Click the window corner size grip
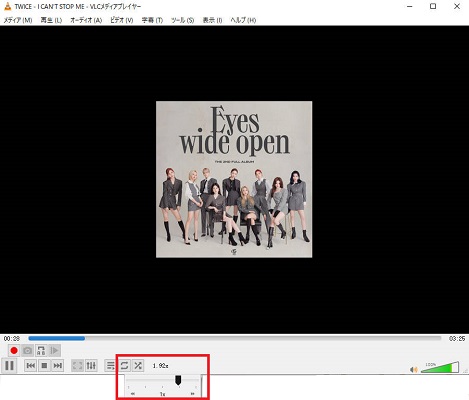 coord(466,370)
